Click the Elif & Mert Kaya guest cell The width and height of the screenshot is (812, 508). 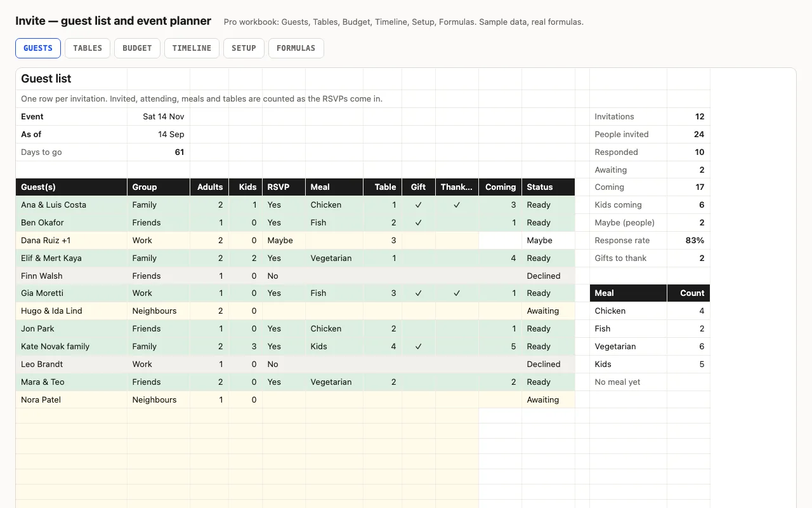point(72,258)
